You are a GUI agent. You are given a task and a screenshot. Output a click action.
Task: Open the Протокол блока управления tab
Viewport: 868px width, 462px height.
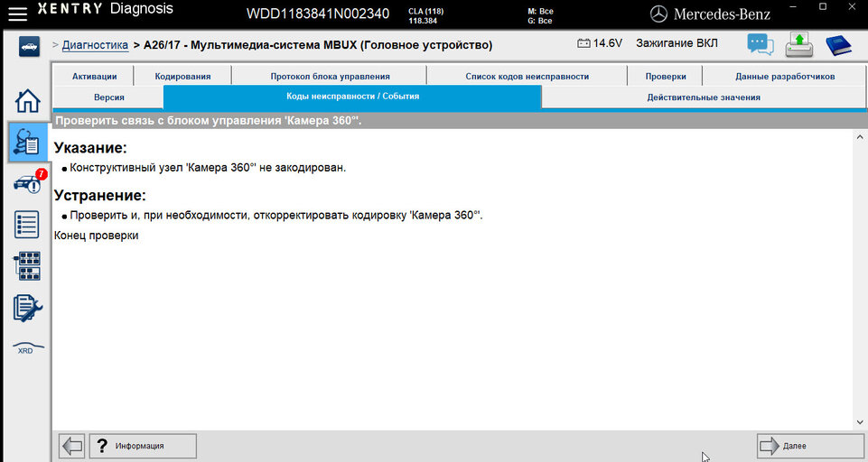[x=330, y=76]
